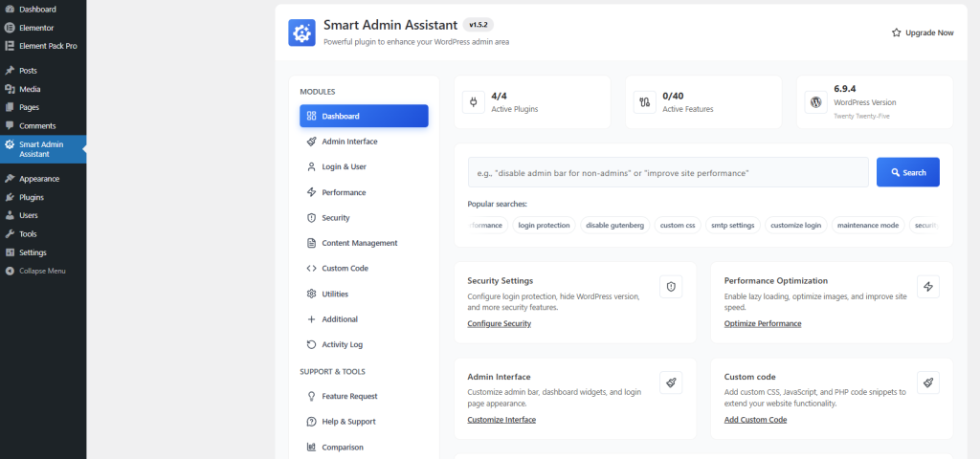Open the Additional module

tap(364, 319)
